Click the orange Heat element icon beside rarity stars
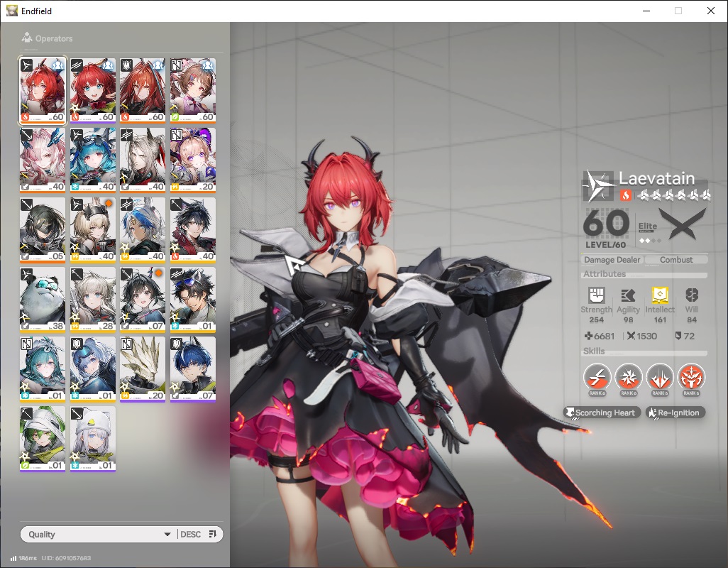728x568 pixels. pos(625,195)
